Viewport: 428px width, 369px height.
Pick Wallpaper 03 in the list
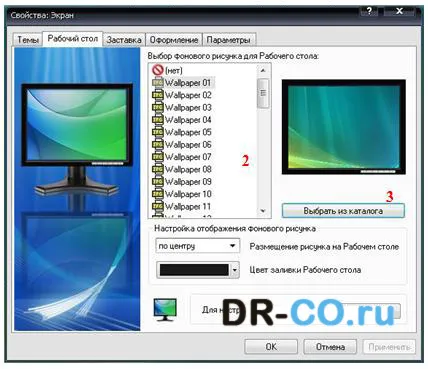[188, 107]
